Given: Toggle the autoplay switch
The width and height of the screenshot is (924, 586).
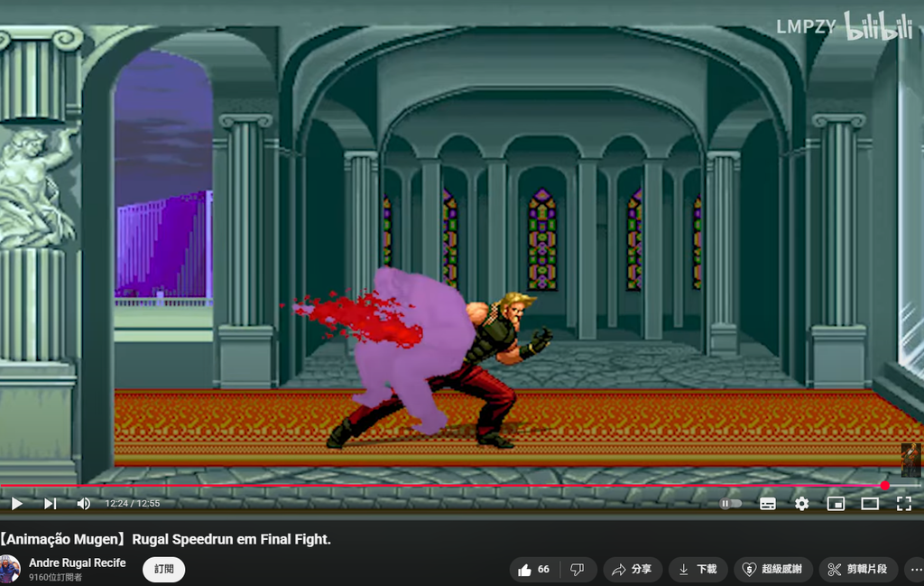Looking at the screenshot, I should [x=730, y=504].
